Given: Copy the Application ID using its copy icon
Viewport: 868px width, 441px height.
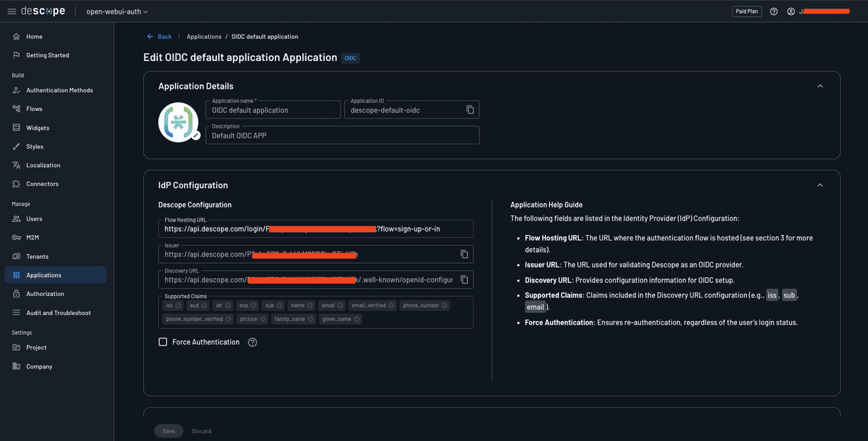Looking at the screenshot, I should tap(471, 109).
